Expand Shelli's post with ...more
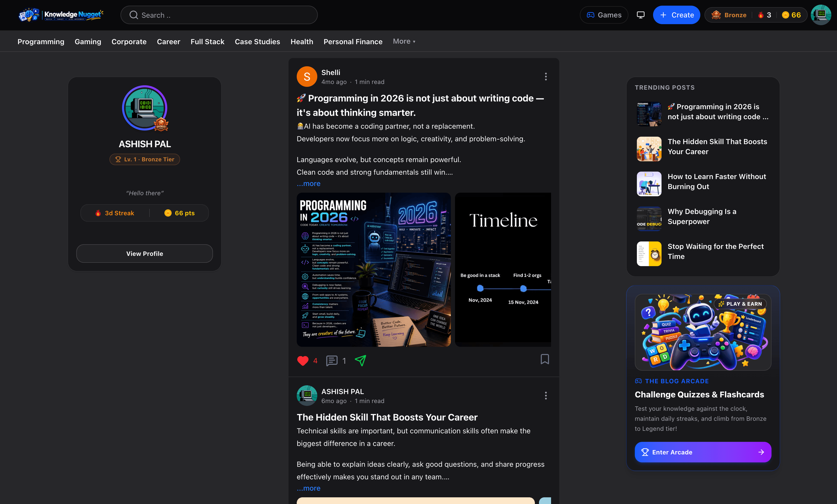 click(308, 183)
